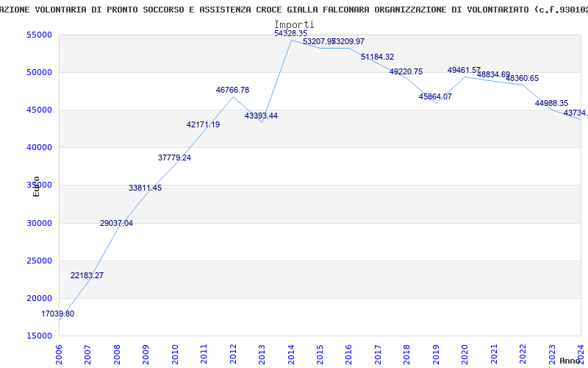Click x-axis year 2018
588x368 pixels.
(407, 354)
